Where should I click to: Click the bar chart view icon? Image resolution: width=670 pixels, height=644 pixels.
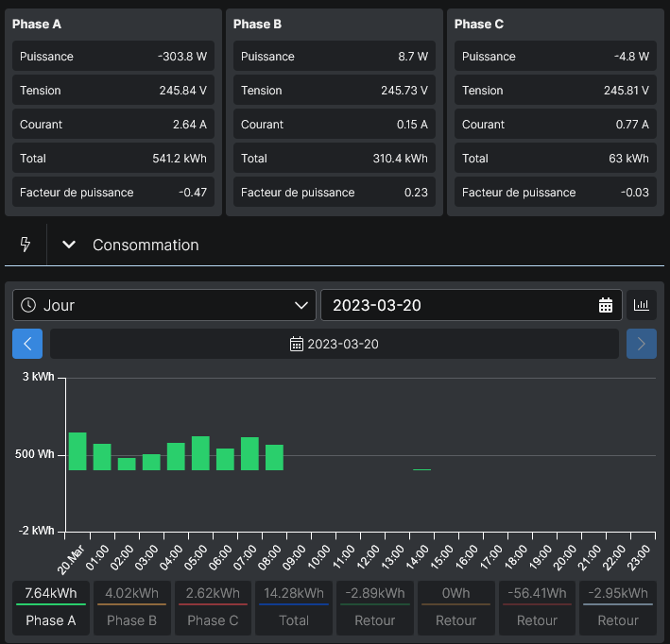coord(642,305)
